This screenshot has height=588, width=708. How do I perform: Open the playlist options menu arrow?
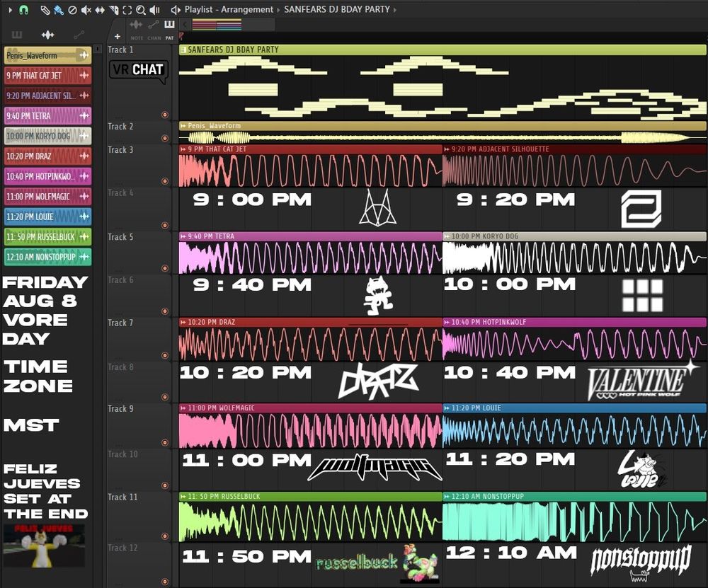(x=11, y=10)
